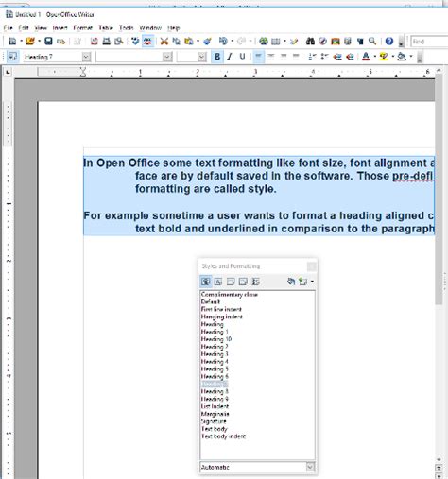Select Page Styles tab icon in Styles panel

click(x=243, y=282)
